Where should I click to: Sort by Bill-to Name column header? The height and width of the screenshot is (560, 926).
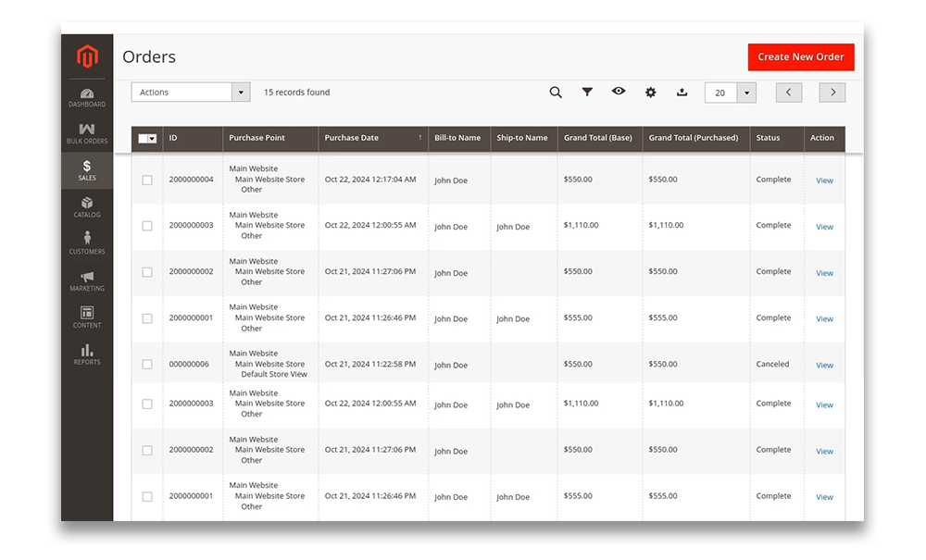click(459, 139)
